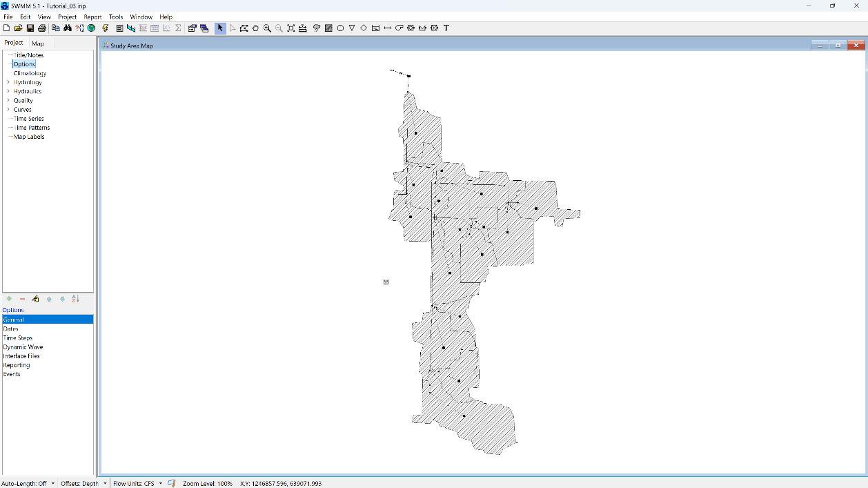Switch to the Map tab
Image resolution: width=868 pixels, height=488 pixels.
[38, 43]
